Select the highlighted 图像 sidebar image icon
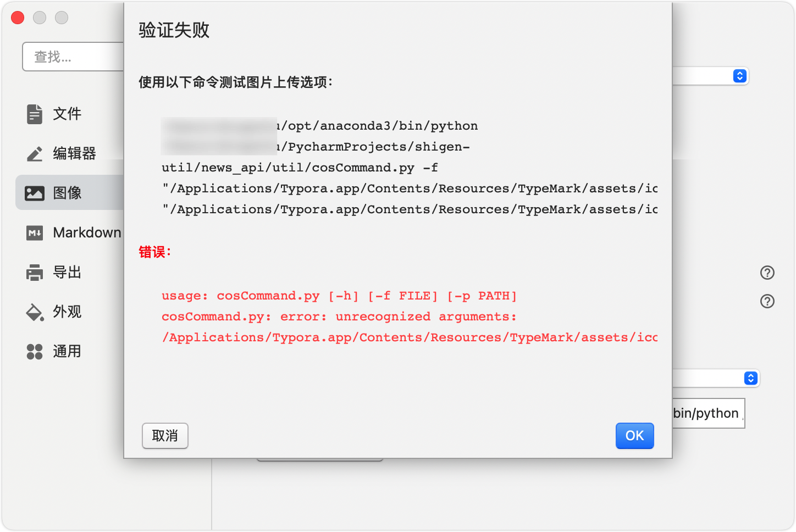This screenshot has width=796, height=532. click(x=35, y=193)
